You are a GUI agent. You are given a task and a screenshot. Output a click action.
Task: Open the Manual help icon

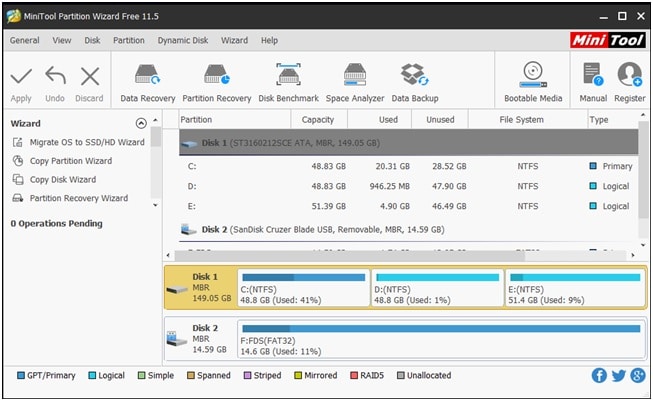click(x=593, y=75)
